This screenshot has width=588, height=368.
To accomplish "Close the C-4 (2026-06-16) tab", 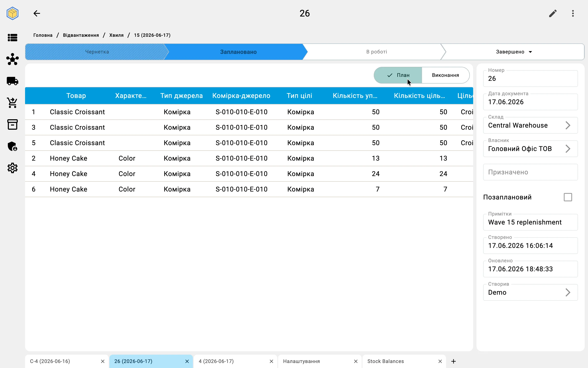I will [103, 361].
